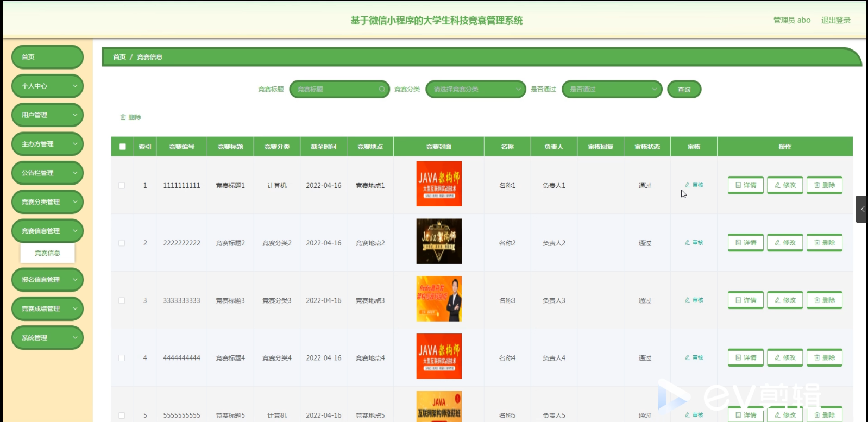The image size is (868, 422).
Task: Click the 审核状态 column header
Action: [x=647, y=147]
